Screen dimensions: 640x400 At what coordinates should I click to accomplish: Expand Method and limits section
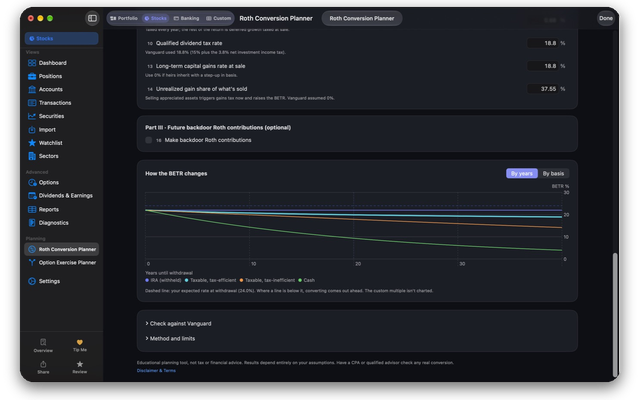coord(170,338)
